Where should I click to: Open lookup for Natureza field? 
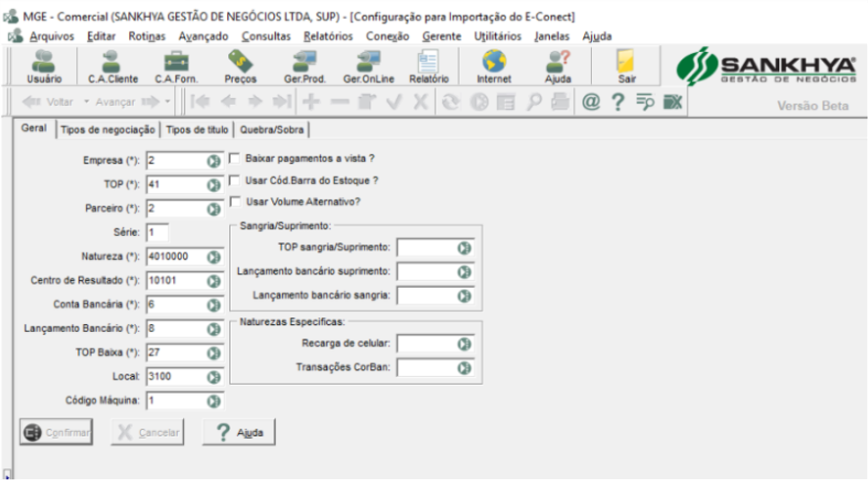pyautogui.click(x=213, y=258)
